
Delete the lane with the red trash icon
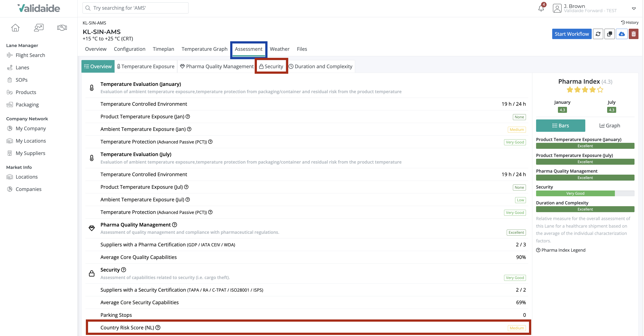[634, 34]
